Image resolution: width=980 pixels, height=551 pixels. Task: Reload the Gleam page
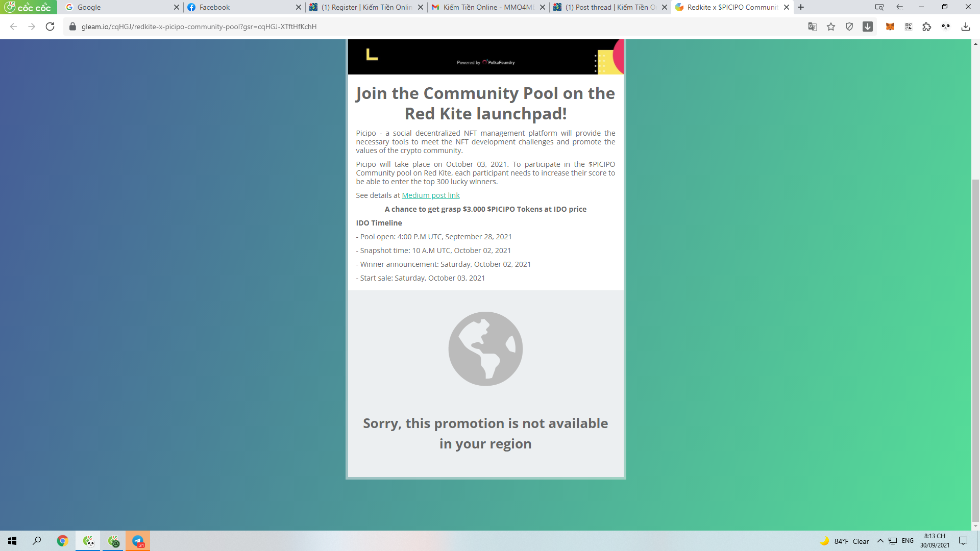pyautogui.click(x=50, y=27)
